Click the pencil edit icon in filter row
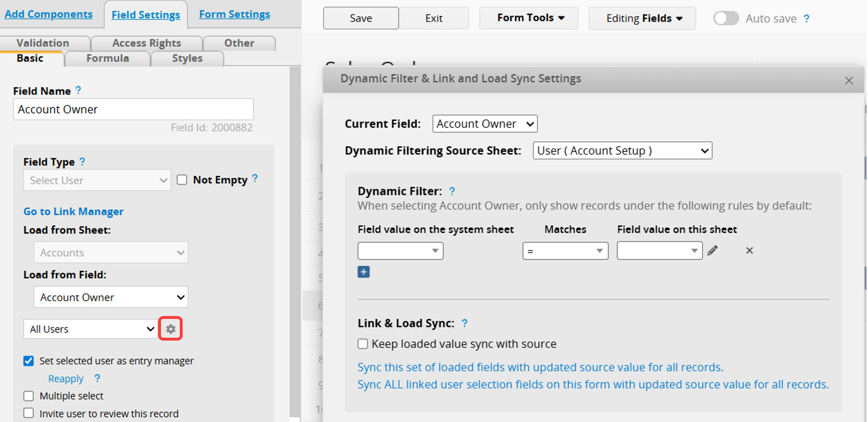 pyautogui.click(x=712, y=251)
